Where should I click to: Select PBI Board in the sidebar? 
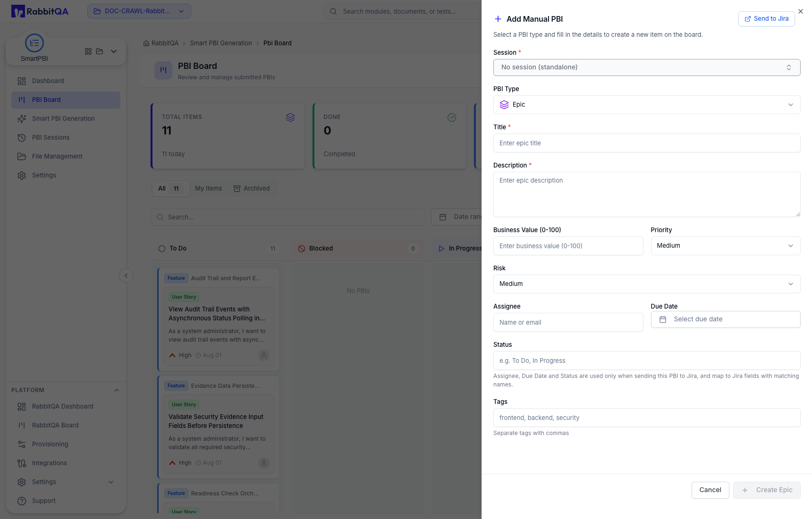pos(66,100)
